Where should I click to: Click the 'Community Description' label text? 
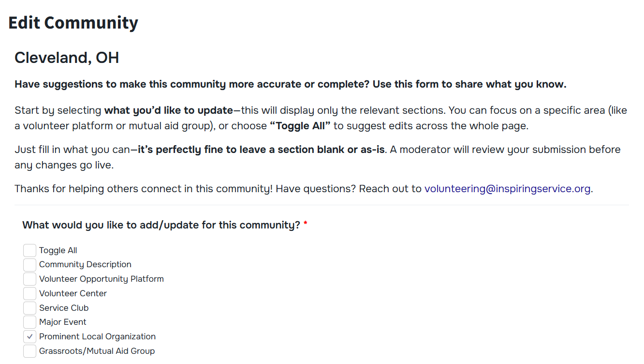click(x=85, y=265)
